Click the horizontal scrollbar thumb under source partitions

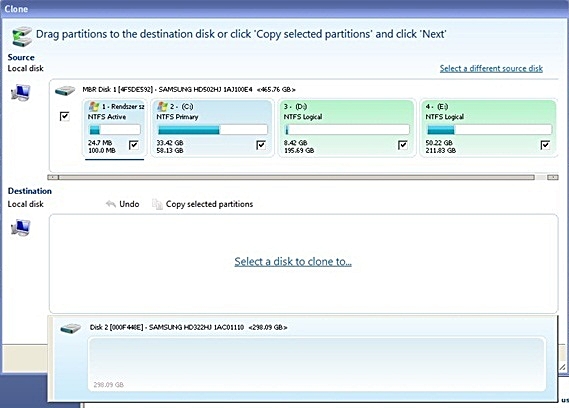pyautogui.click(x=296, y=177)
